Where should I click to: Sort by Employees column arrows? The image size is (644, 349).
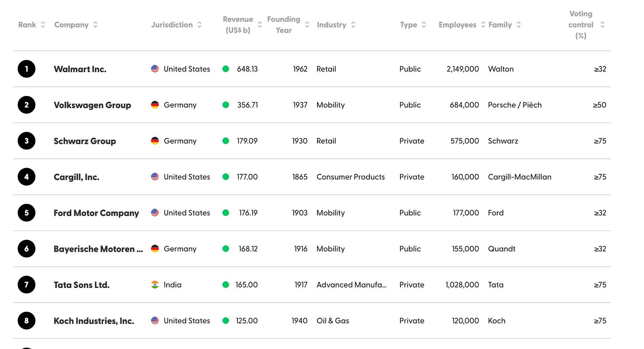coord(483,25)
